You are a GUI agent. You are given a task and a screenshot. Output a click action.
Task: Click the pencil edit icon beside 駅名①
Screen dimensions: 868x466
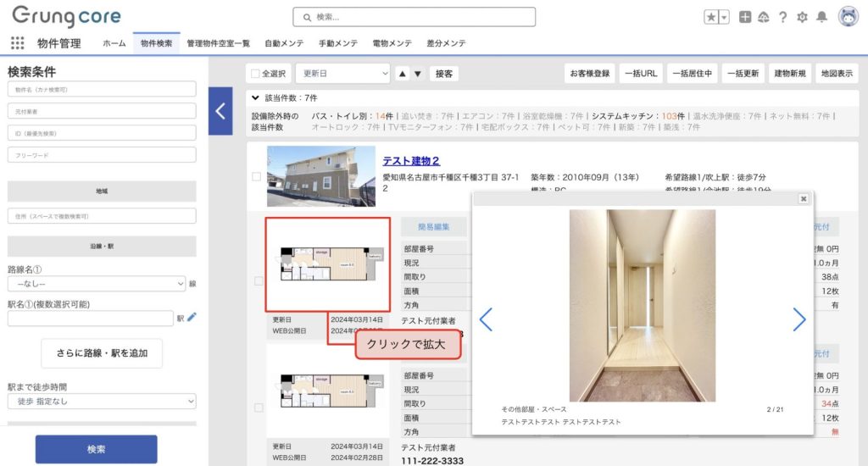tap(192, 318)
